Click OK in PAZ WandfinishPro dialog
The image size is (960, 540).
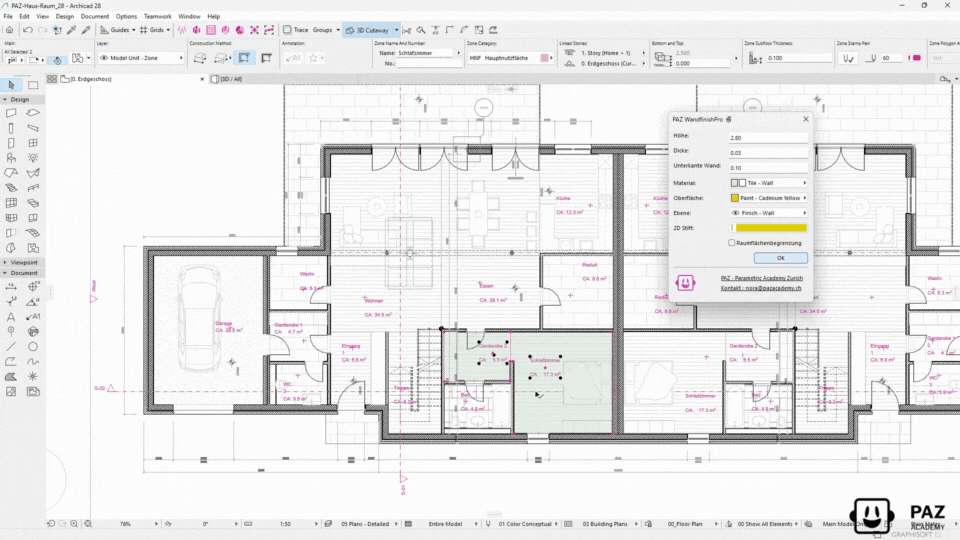pyautogui.click(x=781, y=258)
